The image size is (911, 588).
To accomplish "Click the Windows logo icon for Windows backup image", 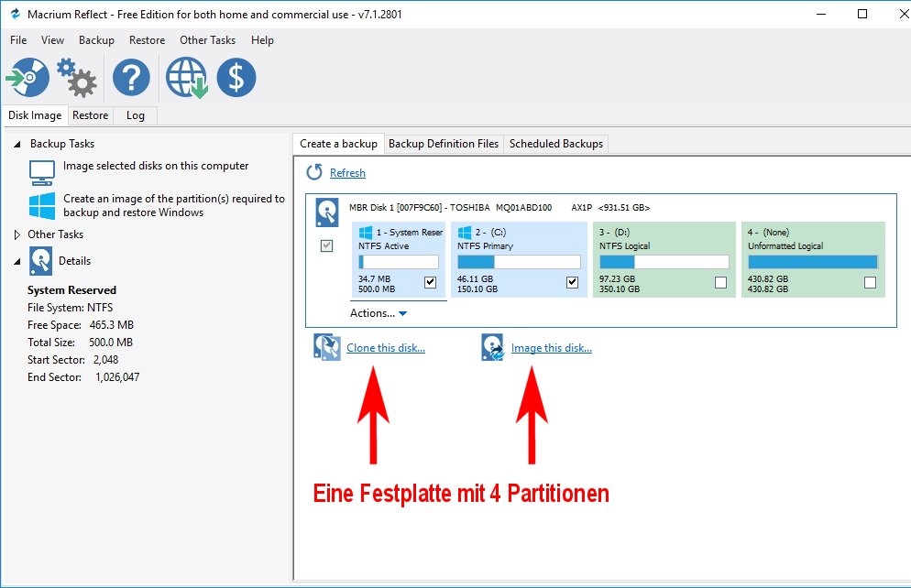I will pyautogui.click(x=42, y=205).
